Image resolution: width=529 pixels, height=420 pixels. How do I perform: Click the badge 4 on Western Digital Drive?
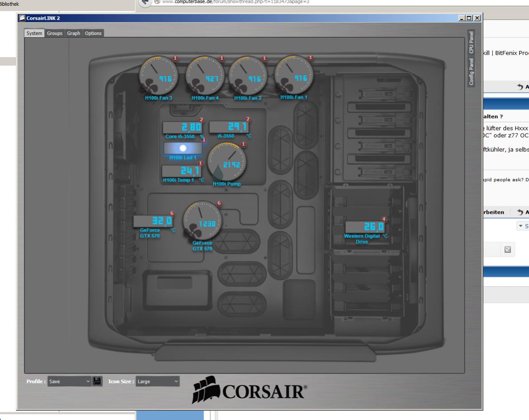click(384, 219)
